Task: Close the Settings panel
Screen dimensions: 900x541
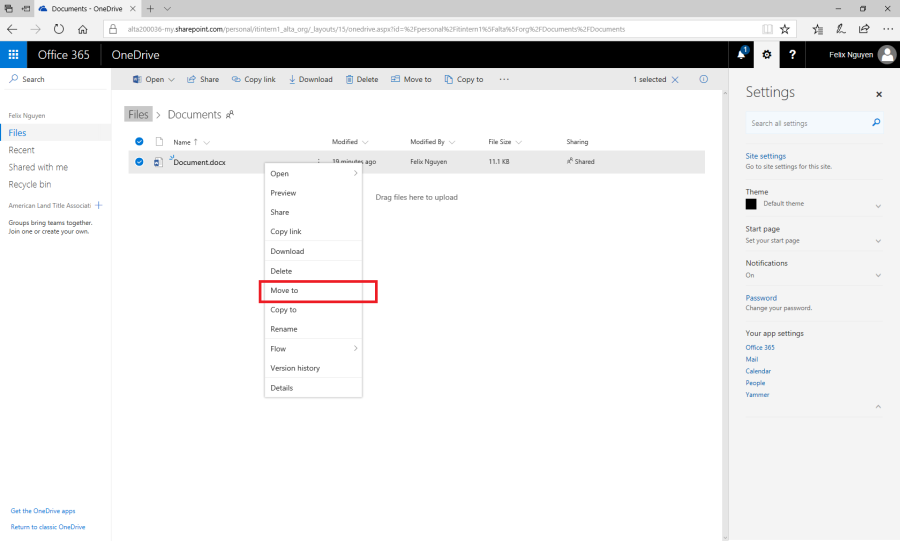Action: point(879,94)
